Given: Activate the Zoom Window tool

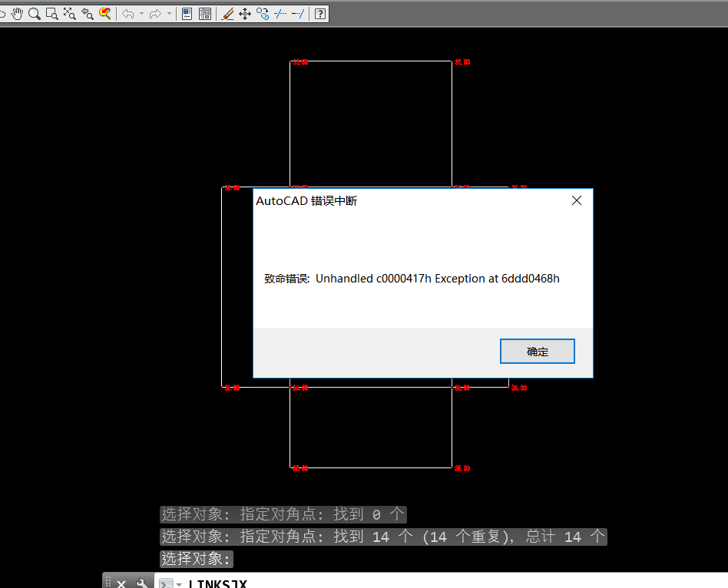Looking at the screenshot, I should [51, 13].
